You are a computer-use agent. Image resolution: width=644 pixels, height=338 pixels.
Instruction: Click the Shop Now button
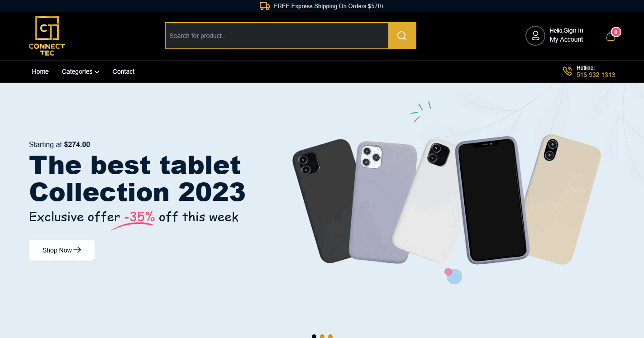click(x=62, y=250)
